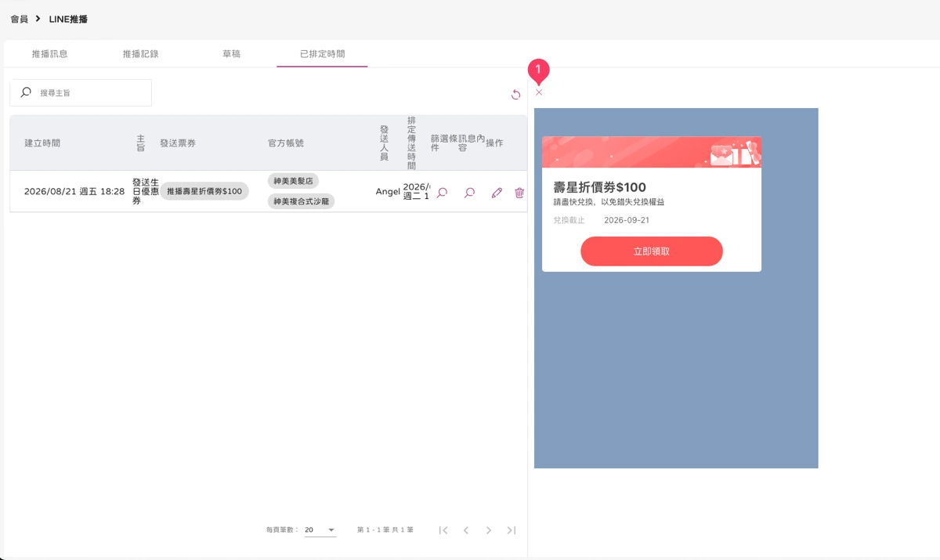Click the 官方帳號 column header
The height and width of the screenshot is (560, 940).
pos(286,143)
